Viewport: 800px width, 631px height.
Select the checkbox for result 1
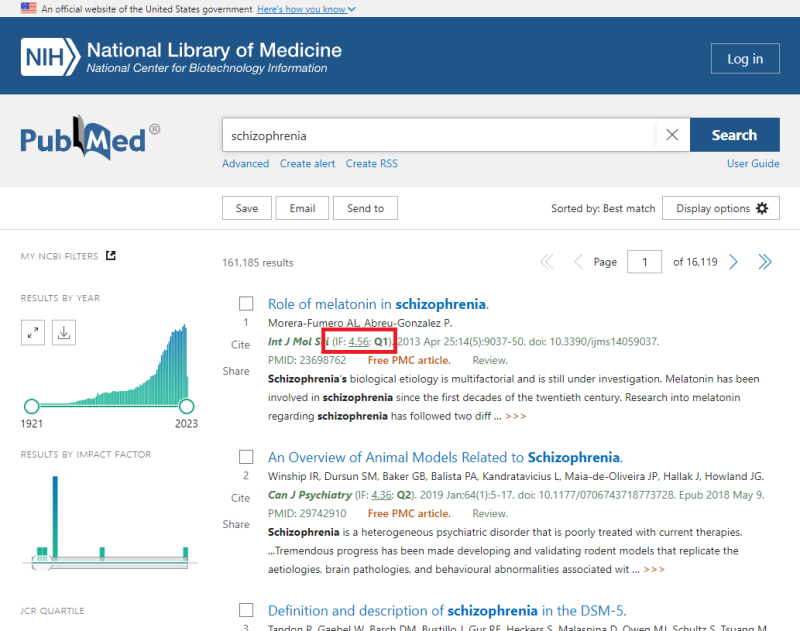point(245,303)
